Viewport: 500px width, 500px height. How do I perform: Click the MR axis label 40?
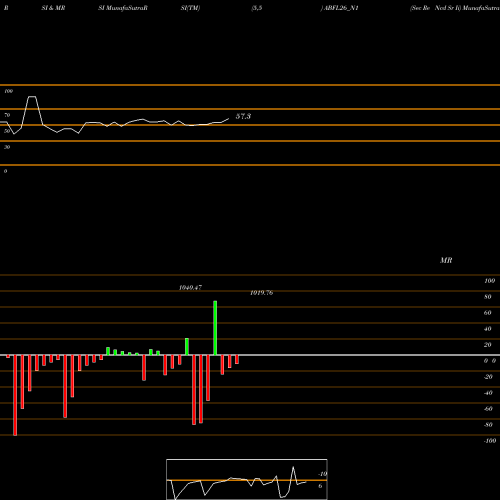[x=487, y=329]
